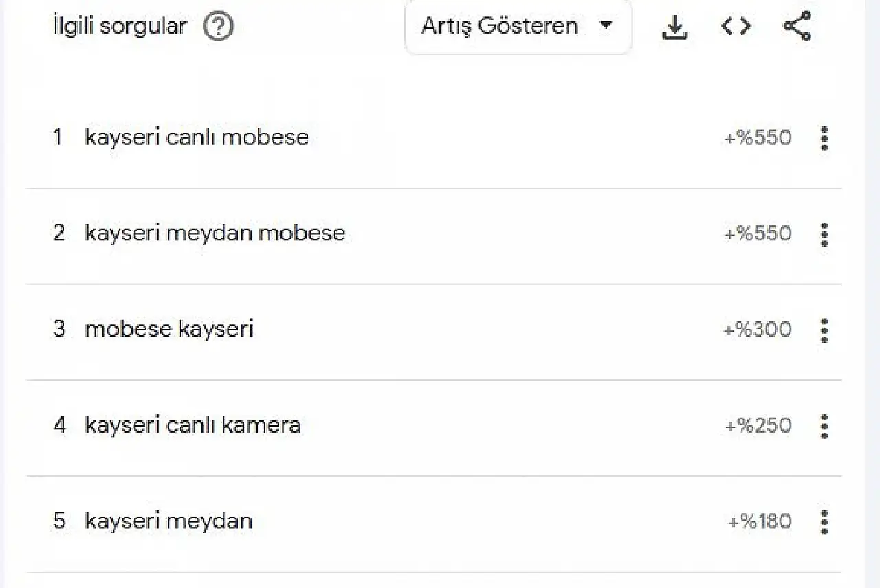Open more options for kayseri canlı kamera
This screenshot has height=588, width=880.
point(825,426)
